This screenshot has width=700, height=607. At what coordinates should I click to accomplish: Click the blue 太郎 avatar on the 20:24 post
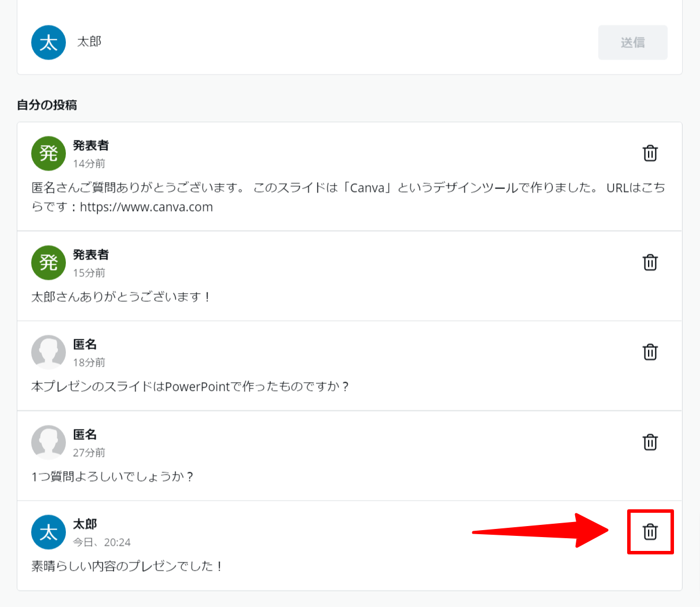(x=49, y=532)
